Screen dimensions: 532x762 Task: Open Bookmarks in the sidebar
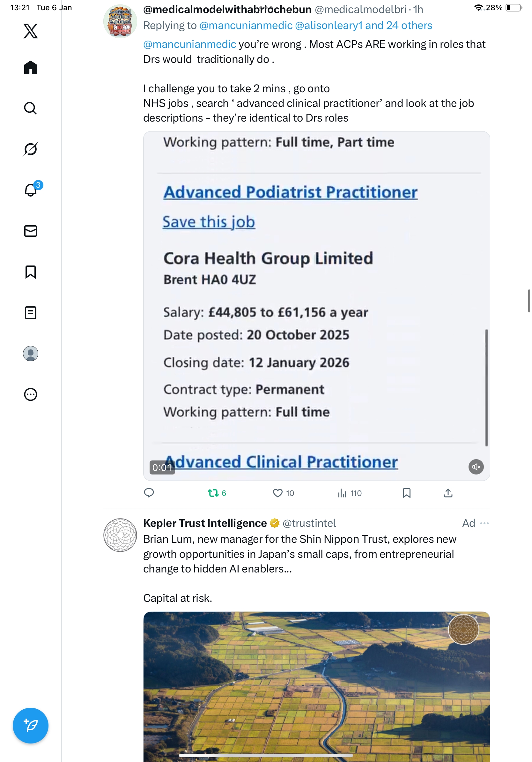31,272
